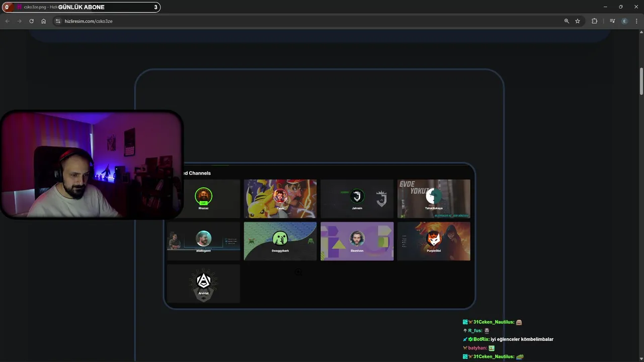Open the atadogann channel card

203,241
